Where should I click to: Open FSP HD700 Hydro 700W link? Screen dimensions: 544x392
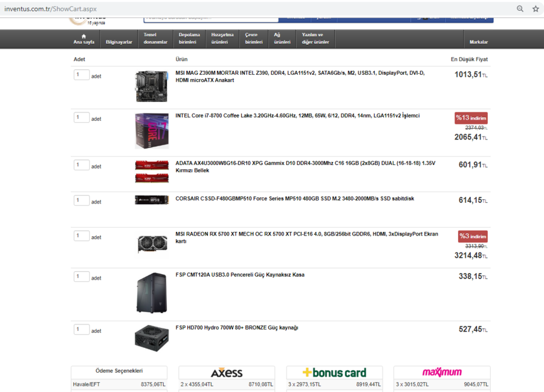[236, 328]
